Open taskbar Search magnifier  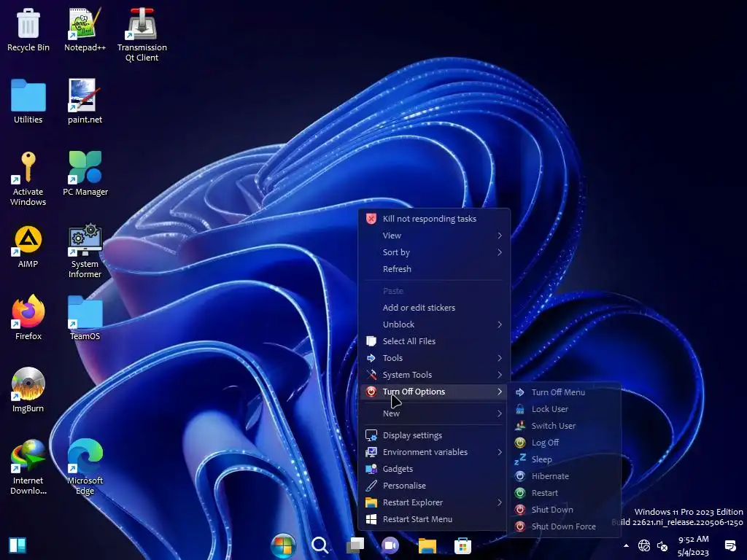(x=320, y=545)
